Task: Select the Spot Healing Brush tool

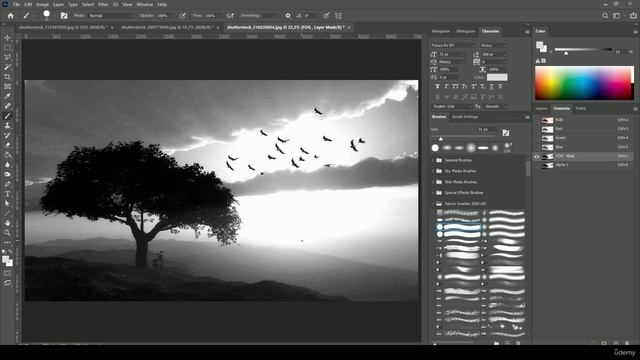Action: pyautogui.click(x=7, y=106)
